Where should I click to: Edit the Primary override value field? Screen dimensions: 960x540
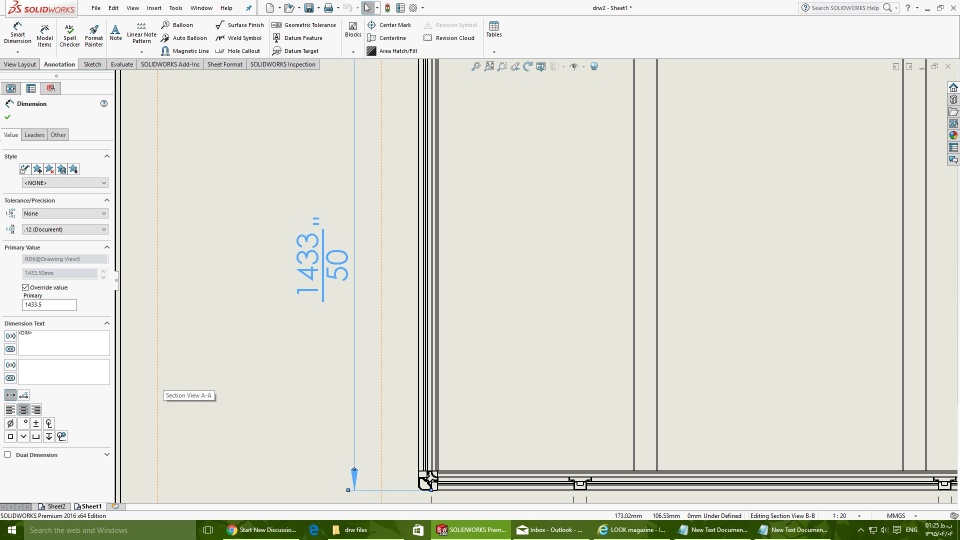point(49,304)
